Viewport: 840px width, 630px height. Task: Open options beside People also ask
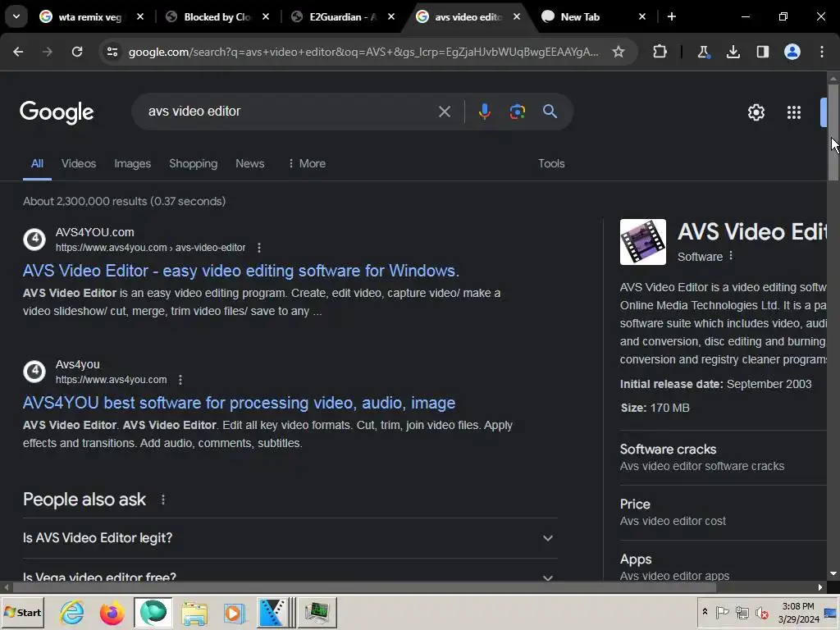(x=163, y=500)
